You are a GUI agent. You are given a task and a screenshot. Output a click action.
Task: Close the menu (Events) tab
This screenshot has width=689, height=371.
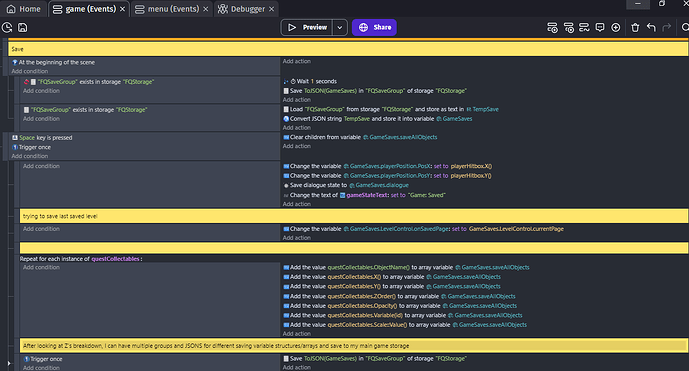pos(206,9)
